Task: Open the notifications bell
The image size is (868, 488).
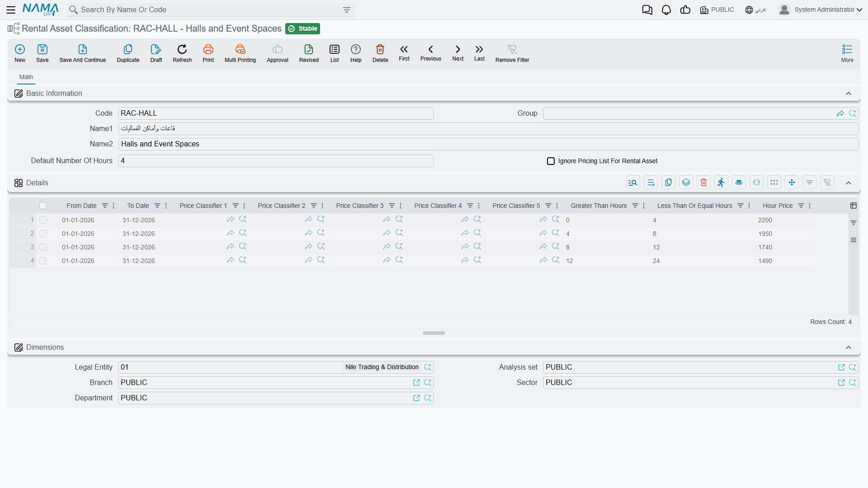Action: coord(666,10)
